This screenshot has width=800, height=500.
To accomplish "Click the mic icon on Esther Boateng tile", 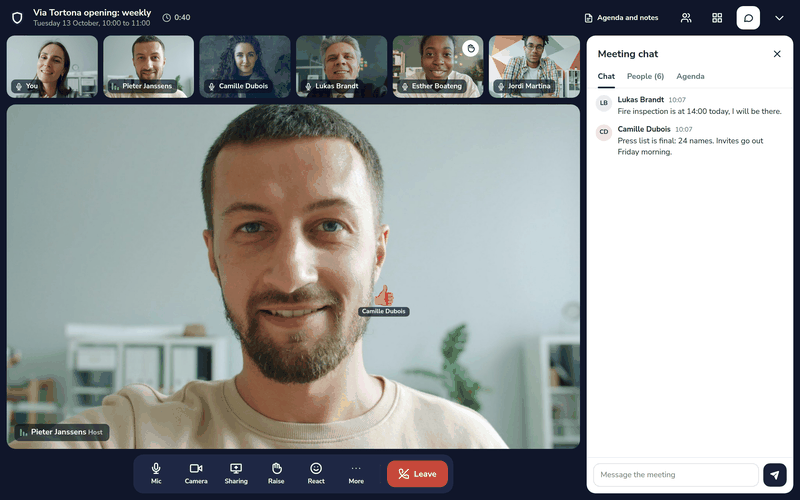I will pyautogui.click(x=405, y=86).
